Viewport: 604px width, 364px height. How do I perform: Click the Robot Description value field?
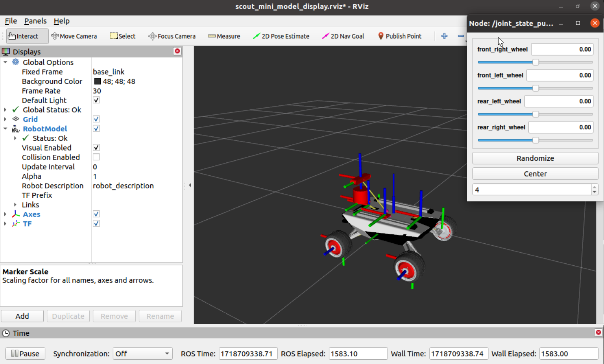tap(123, 186)
